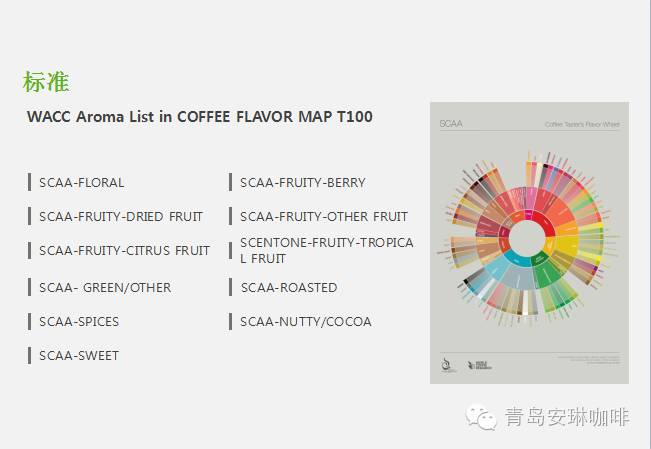The image size is (651, 449).
Task: Click the SCAA-SPICES entry
Action: 79,321
